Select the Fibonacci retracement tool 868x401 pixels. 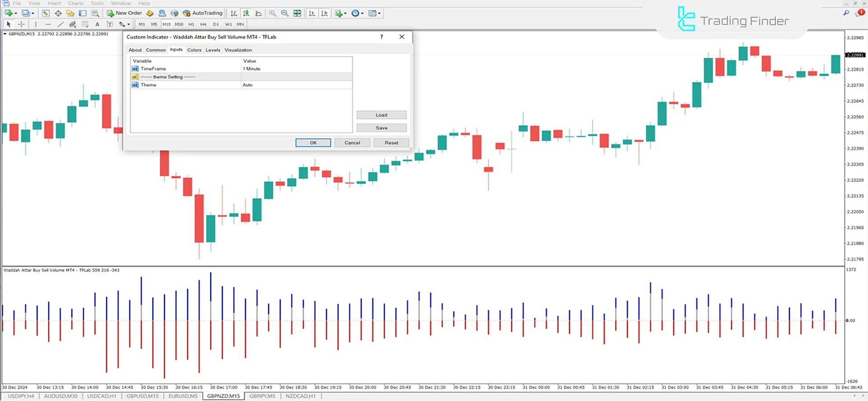coord(85,24)
